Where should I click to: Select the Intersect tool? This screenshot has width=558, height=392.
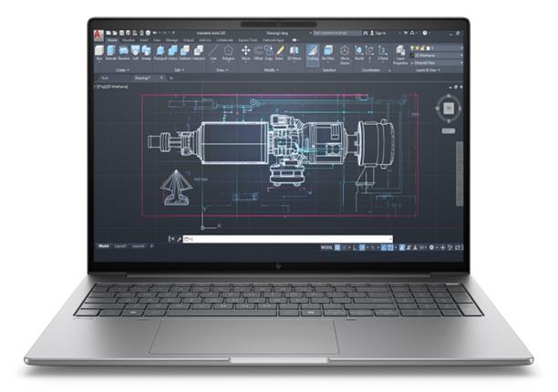(199, 53)
